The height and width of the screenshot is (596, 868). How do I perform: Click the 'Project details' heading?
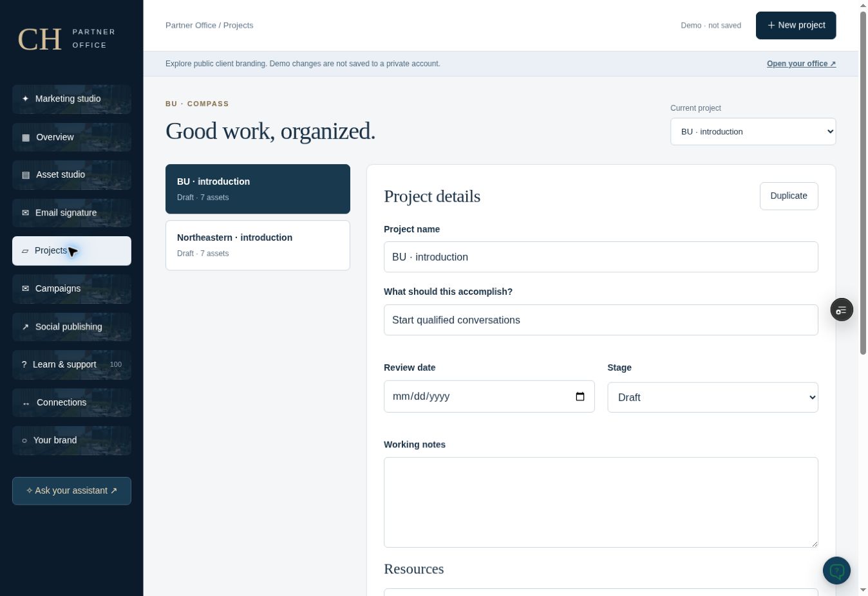tap(432, 196)
